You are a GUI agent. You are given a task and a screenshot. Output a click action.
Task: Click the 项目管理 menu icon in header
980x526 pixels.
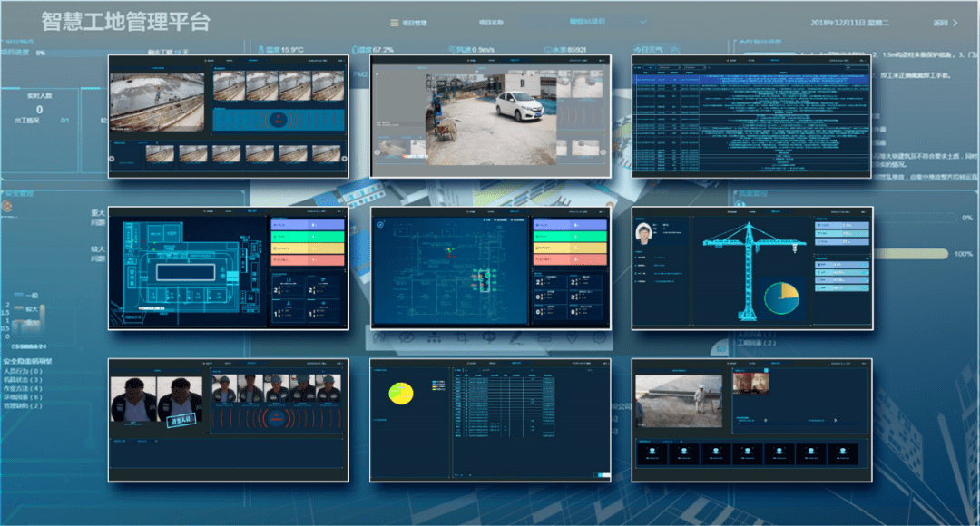(392, 23)
